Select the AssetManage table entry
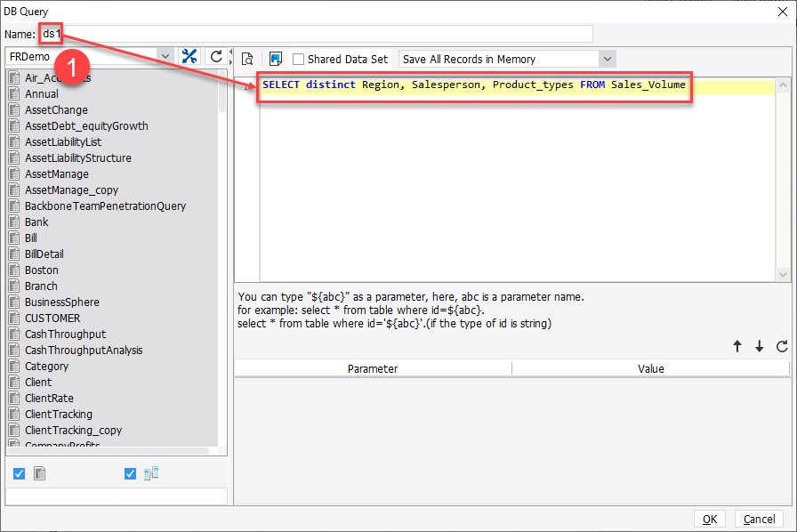Screen dimensions: 797x532 tap(55, 173)
